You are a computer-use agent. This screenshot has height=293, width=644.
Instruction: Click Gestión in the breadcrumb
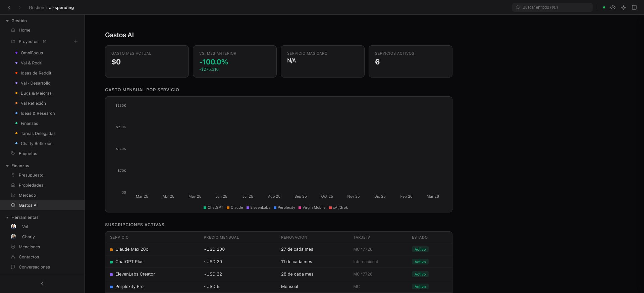pos(37,7)
